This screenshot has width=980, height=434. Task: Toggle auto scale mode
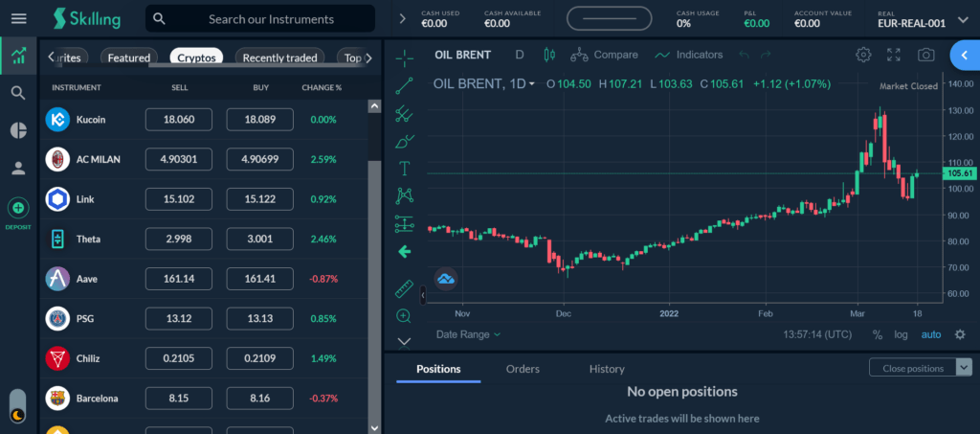[x=930, y=334]
